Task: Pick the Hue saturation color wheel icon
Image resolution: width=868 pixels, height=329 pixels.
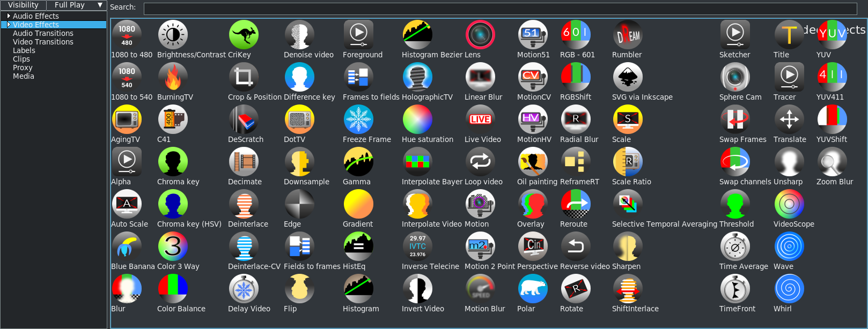Action: tap(417, 119)
